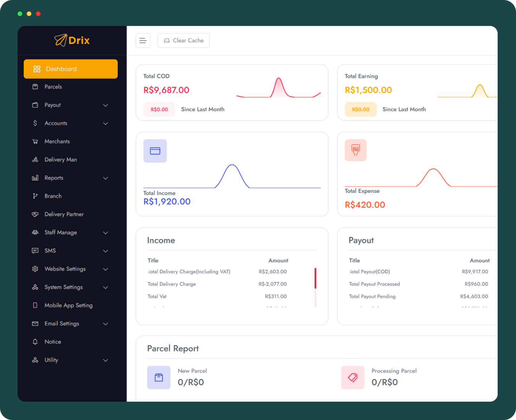Image resolution: width=516 pixels, height=420 pixels.
Task: Click the Delivery Partner icon
Action: [35, 214]
